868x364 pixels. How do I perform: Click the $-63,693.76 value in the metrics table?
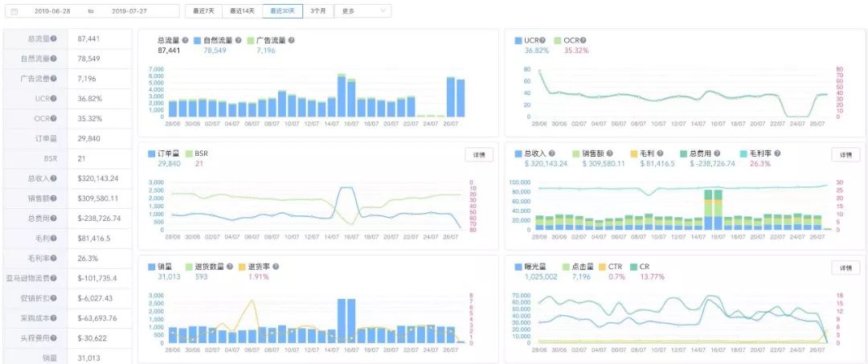tap(97, 318)
